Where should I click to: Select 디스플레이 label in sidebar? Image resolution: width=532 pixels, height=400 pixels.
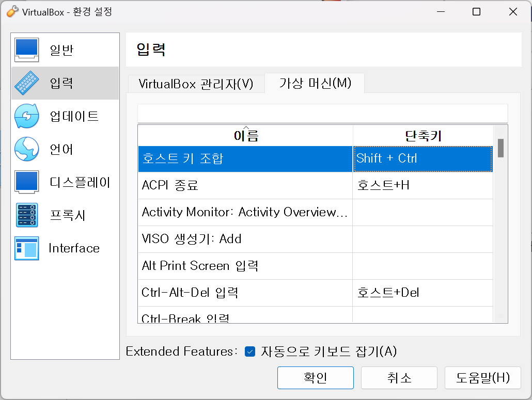point(80,182)
